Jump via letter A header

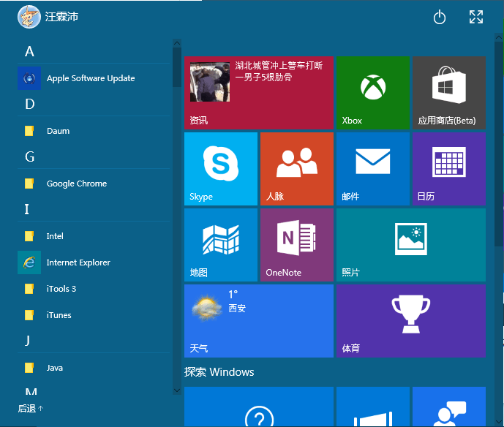point(30,51)
